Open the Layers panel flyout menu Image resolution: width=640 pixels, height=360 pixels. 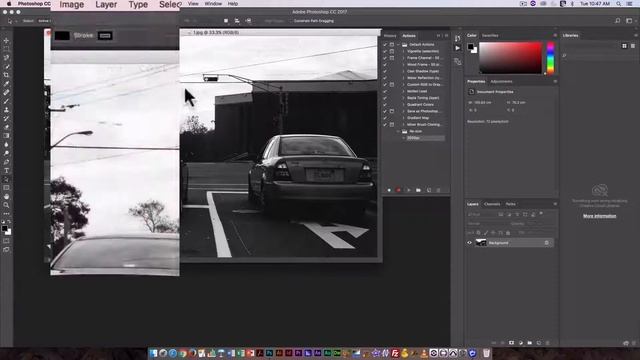[555, 204]
